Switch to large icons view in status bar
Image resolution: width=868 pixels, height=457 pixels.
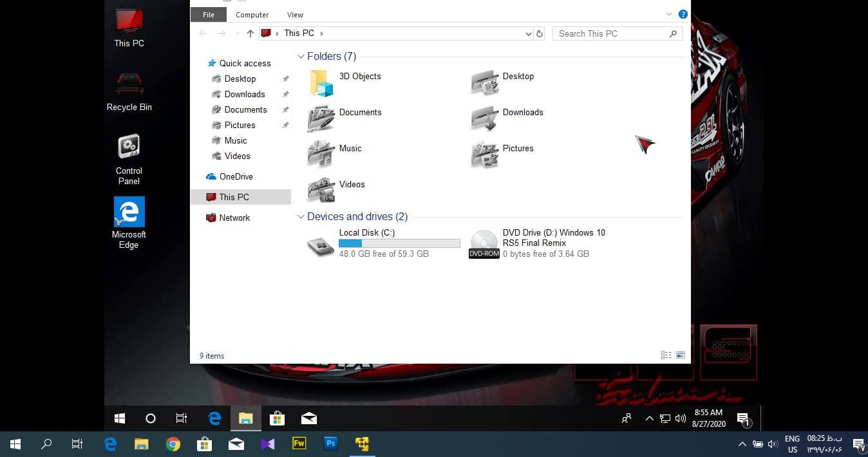point(681,355)
